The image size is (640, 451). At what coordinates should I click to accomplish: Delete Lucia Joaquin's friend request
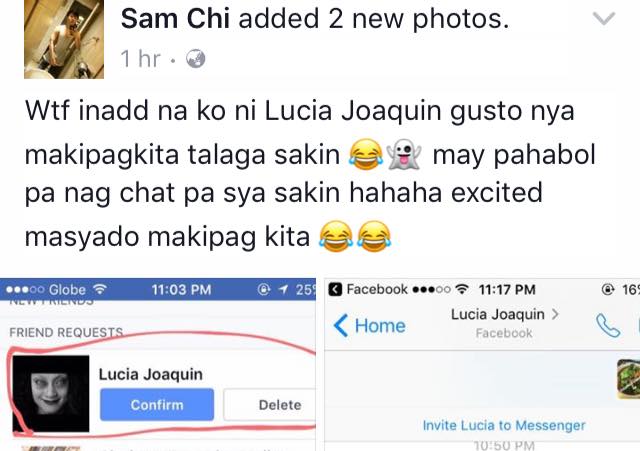(x=271, y=404)
